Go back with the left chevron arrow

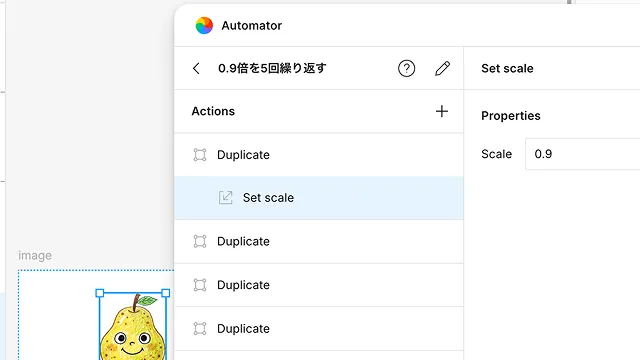click(x=196, y=68)
